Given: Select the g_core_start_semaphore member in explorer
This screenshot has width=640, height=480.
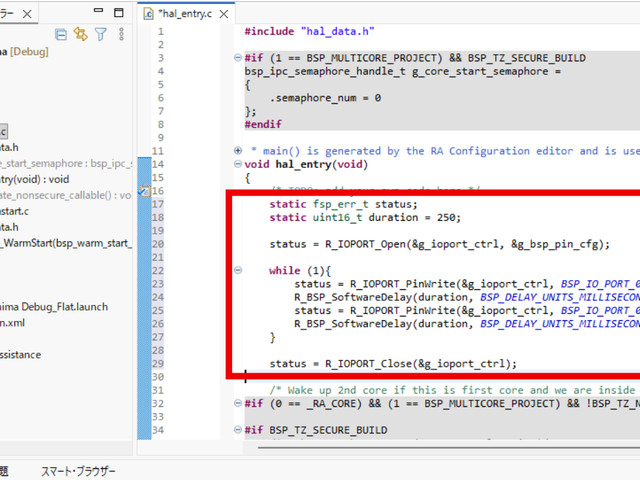Looking at the screenshot, I should point(66,163).
